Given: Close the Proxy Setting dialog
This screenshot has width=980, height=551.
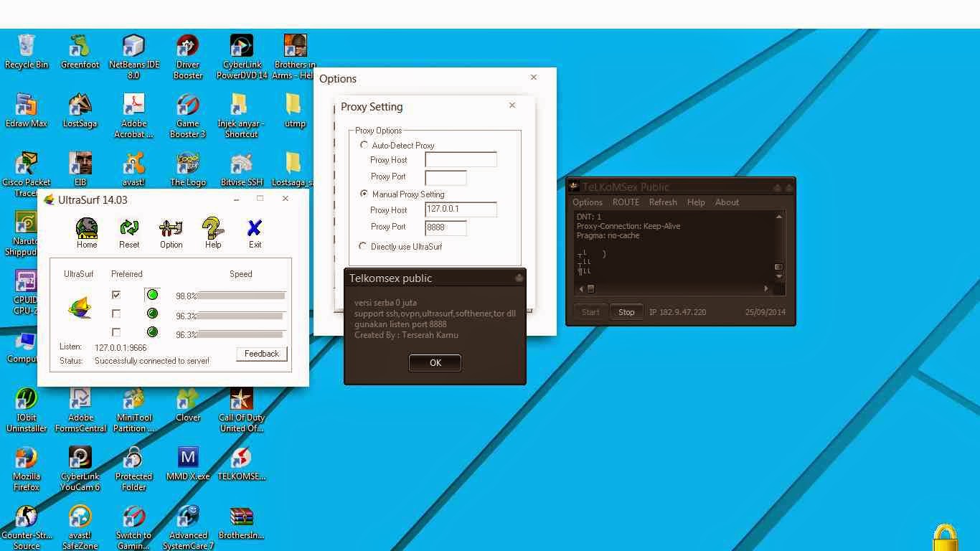Looking at the screenshot, I should [x=512, y=105].
